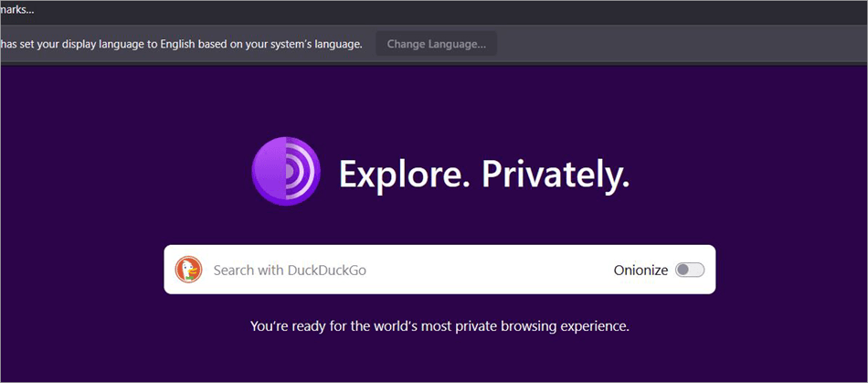Click the DuckDuckGo duck logo icon
Viewport: 868px width, 383px height.
(189, 270)
